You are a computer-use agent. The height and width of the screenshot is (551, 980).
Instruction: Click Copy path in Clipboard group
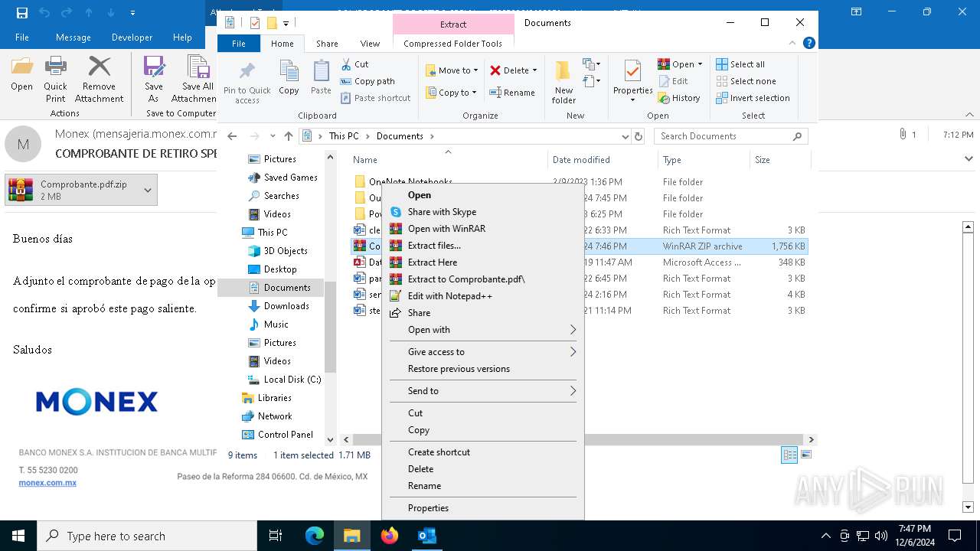[367, 81]
